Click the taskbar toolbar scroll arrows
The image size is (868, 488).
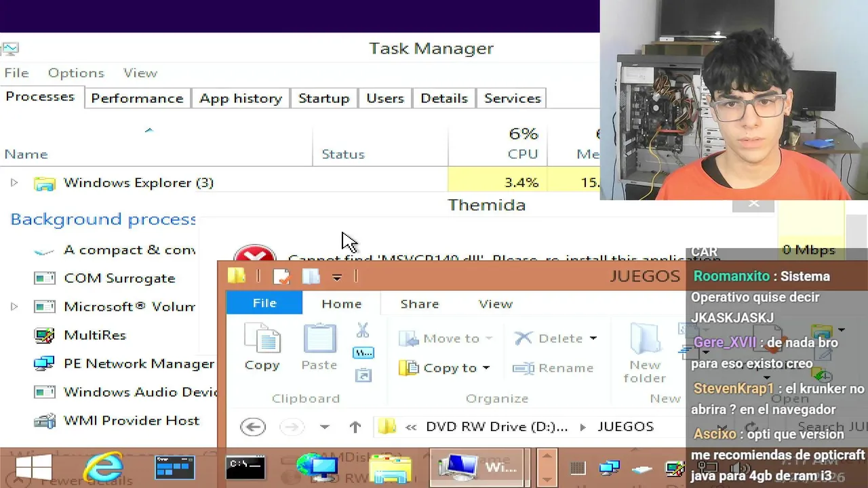(x=547, y=468)
